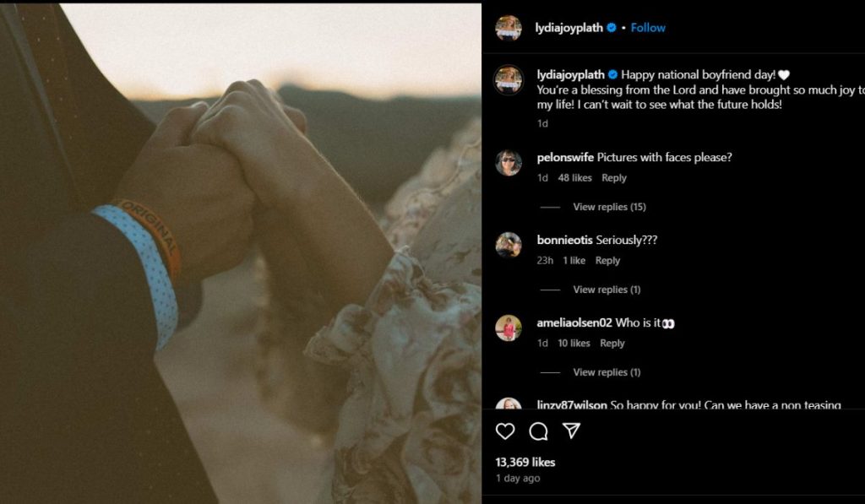
Task: Expand the reply under ameliaolsen02's comment
Action: pyautogui.click(x=607, y=372)
